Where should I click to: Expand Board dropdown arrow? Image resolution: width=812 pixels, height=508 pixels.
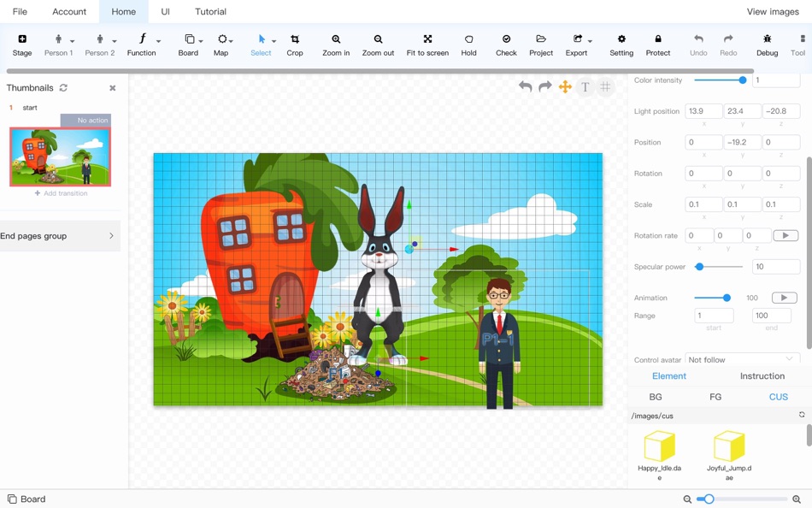[x=201, y=41]
